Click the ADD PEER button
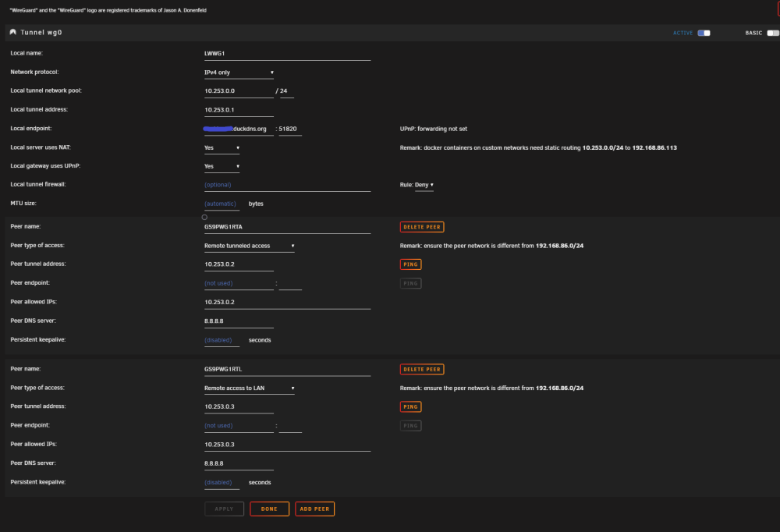 [314, 509]
